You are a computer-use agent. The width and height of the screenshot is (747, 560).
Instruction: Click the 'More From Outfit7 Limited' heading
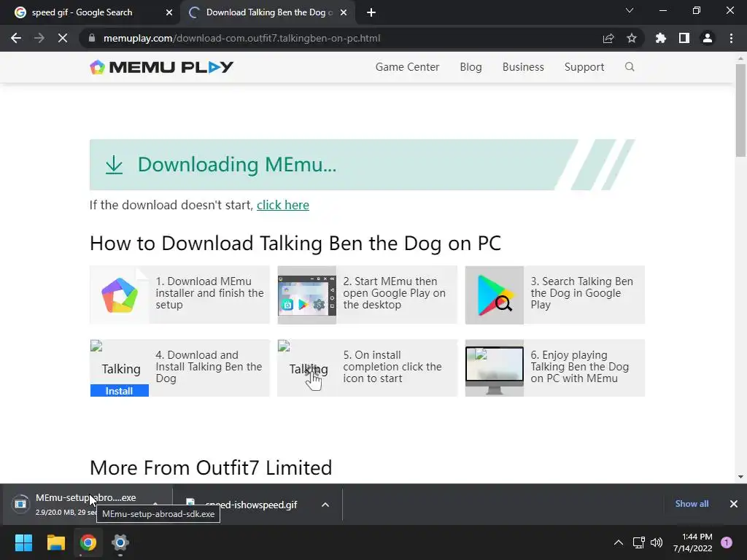[x=211, y=467]
